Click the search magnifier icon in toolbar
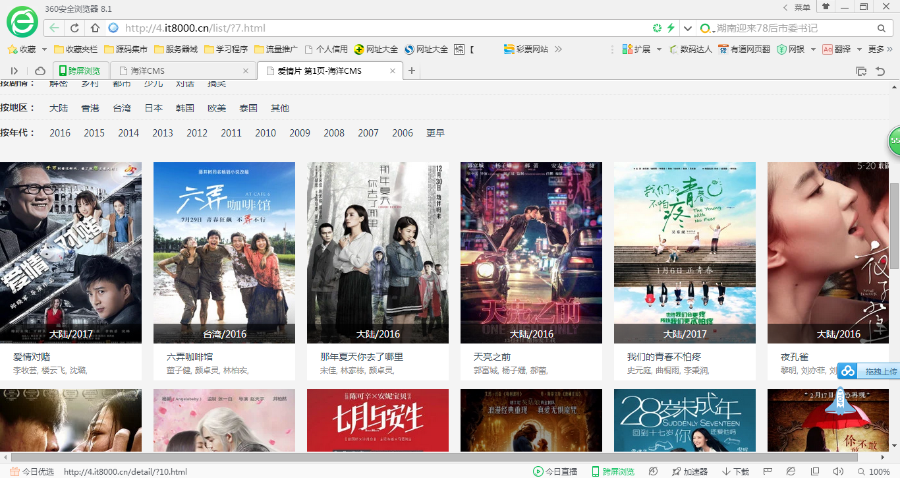Screen dimensions: 900x478 point(881,28)
